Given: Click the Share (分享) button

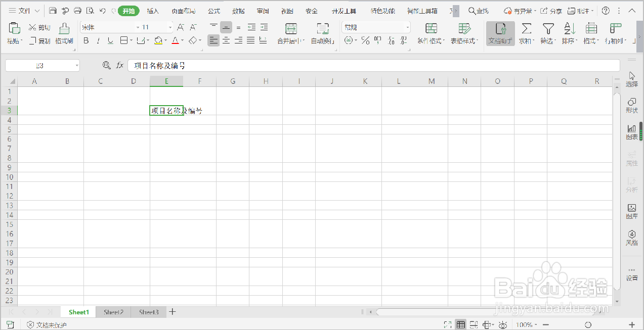Looking at the screenshot, I should (551, 11).
